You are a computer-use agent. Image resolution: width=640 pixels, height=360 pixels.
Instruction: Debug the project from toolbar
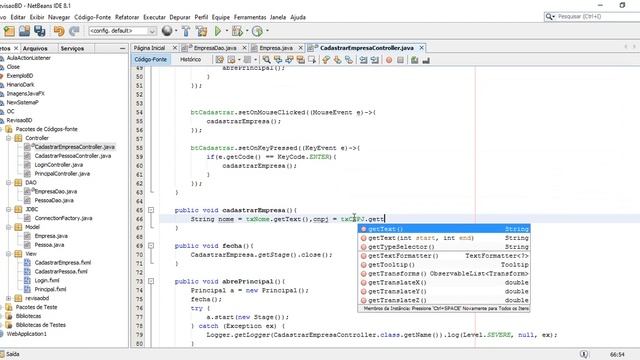click(x=237, y=31)
